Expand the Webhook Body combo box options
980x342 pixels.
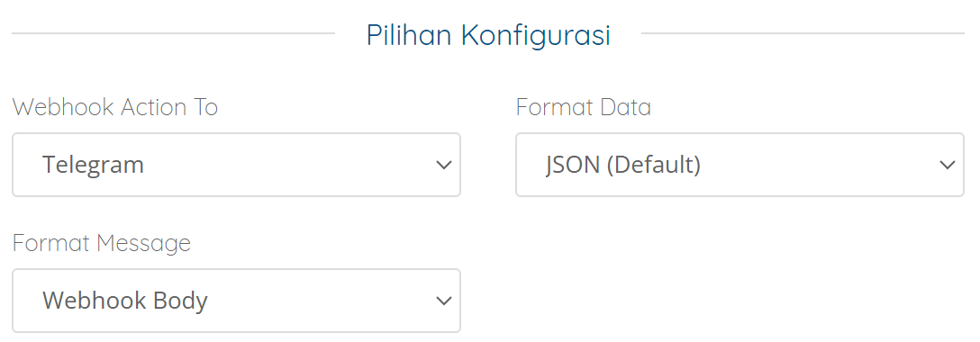tap(236, 301)
